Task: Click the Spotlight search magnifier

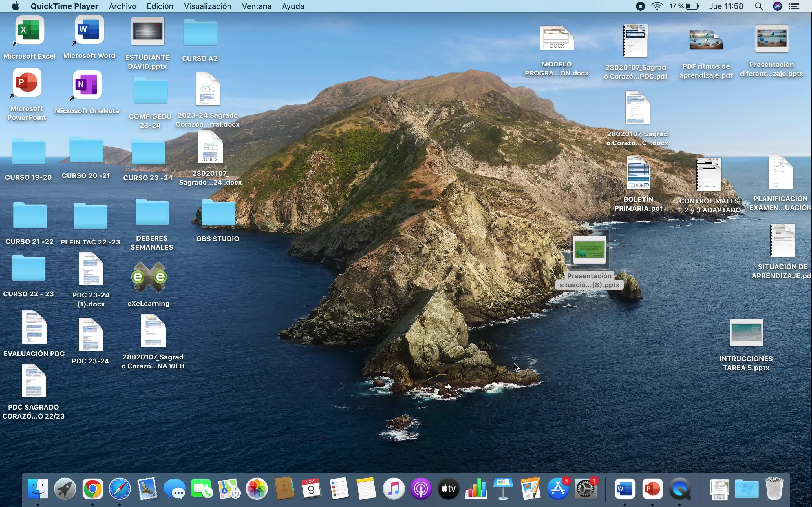Action: click(x=759, y=6)
